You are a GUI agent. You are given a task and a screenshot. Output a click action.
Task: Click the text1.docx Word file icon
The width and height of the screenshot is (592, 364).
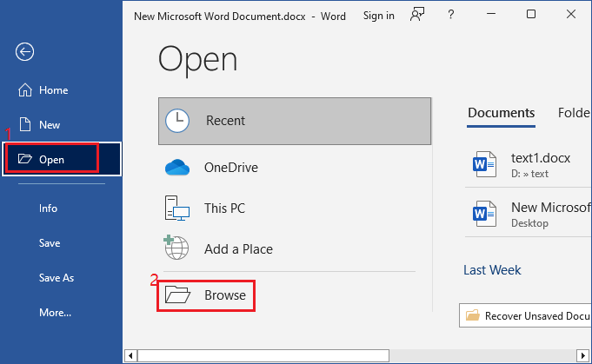pos(484,164)
